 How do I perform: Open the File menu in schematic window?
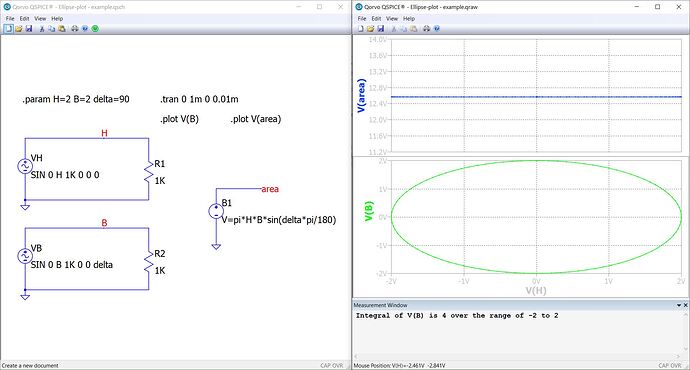10,18
